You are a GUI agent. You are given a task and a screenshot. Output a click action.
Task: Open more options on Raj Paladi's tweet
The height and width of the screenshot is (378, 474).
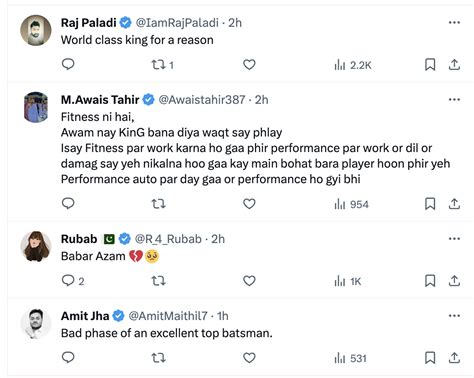tap(454, 23)
